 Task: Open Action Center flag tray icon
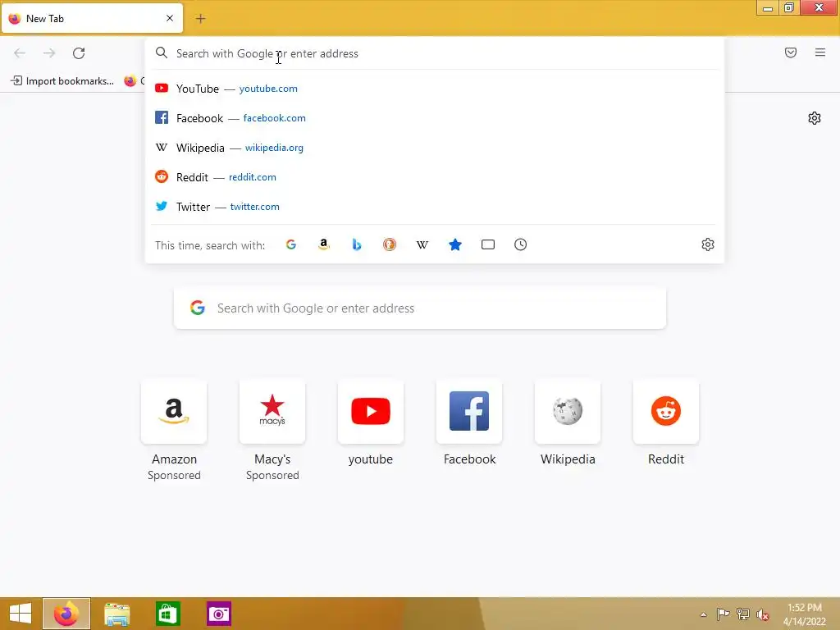pos(724,614)
